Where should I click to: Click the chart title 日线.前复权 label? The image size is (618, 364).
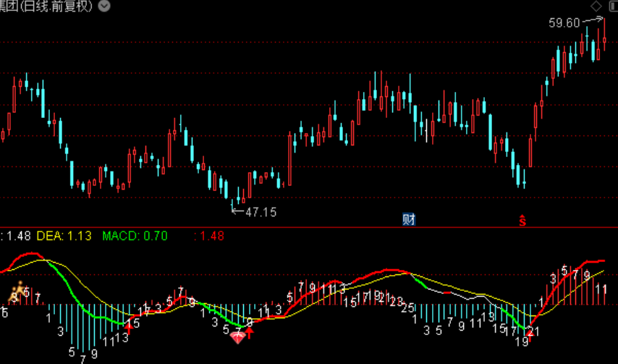(x=56, y=7)
